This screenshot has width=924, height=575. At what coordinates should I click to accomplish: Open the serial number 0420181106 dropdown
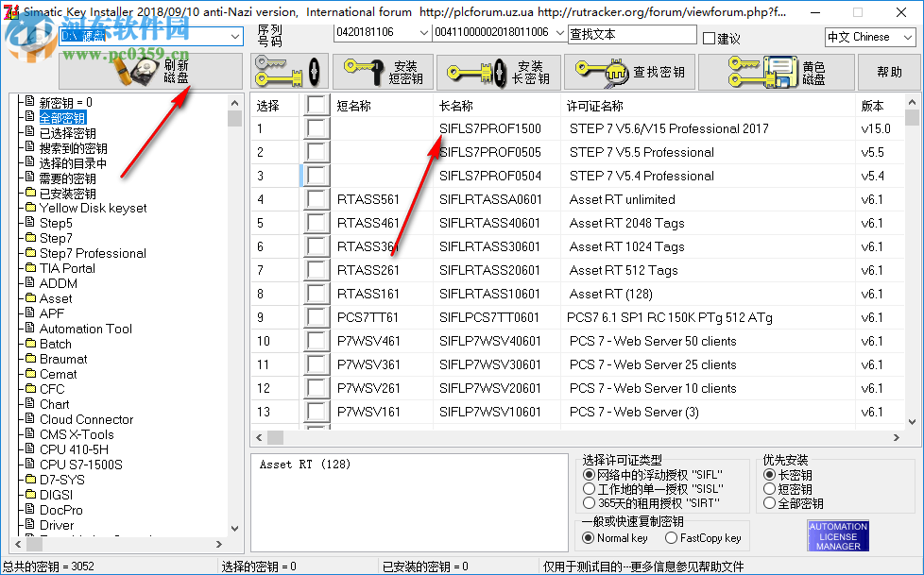click(422, 32)
